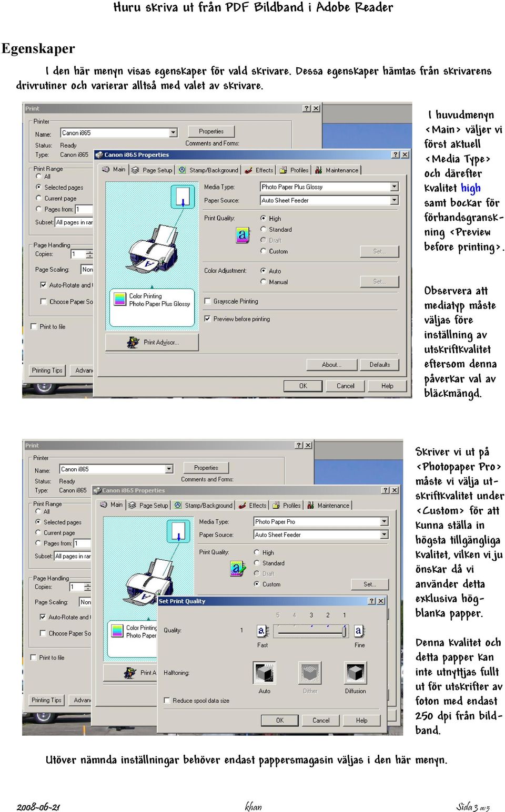Click Effects tab icon in lower Properties dialog
505x812 pixels.
(x=243, y=505)
